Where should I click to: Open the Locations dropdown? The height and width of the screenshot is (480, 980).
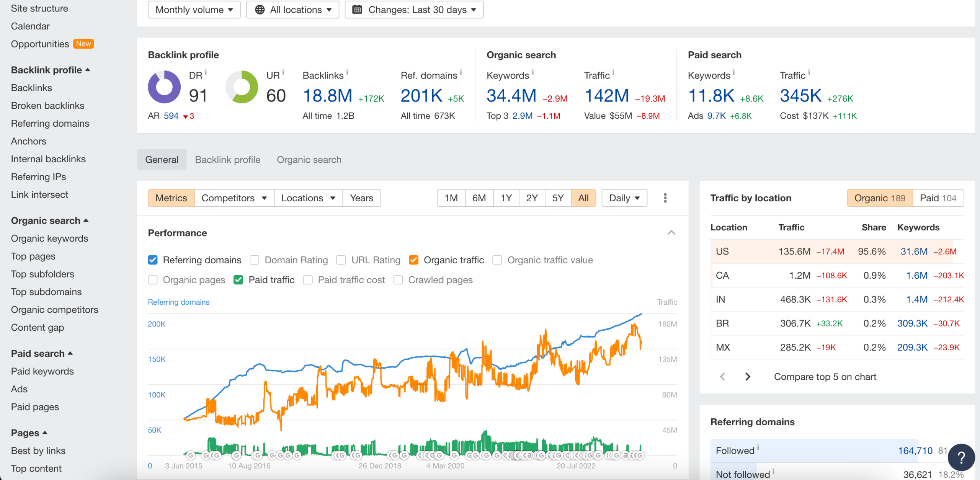pos(308,198)
